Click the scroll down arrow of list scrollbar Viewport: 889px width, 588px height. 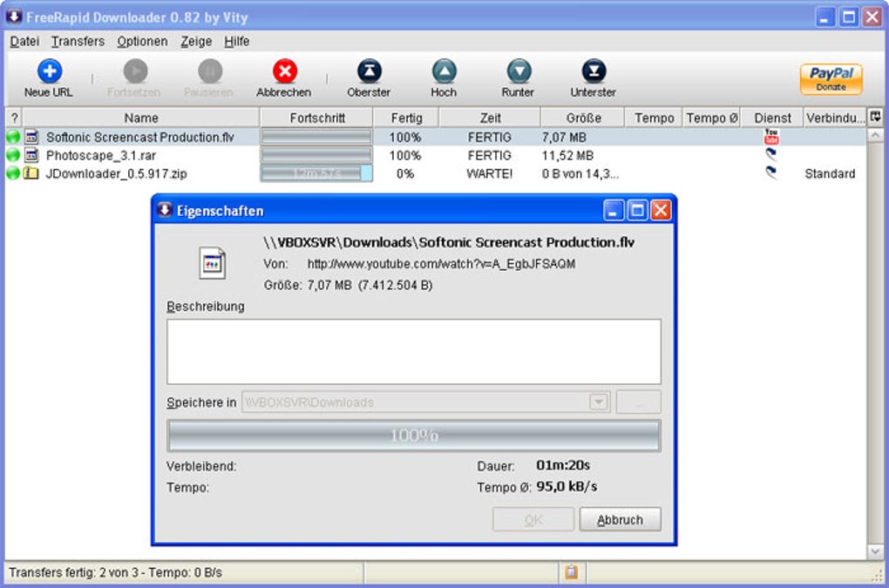tap(875, 551)
